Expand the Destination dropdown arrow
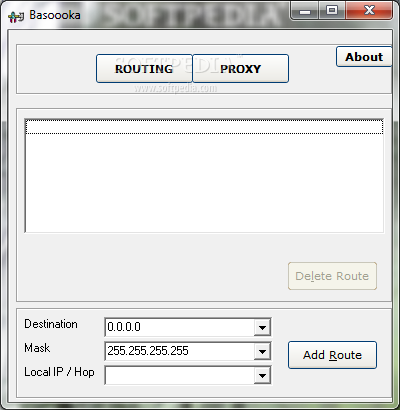Image resolution: width=400 pixels, height=410 pixels. 262,327
